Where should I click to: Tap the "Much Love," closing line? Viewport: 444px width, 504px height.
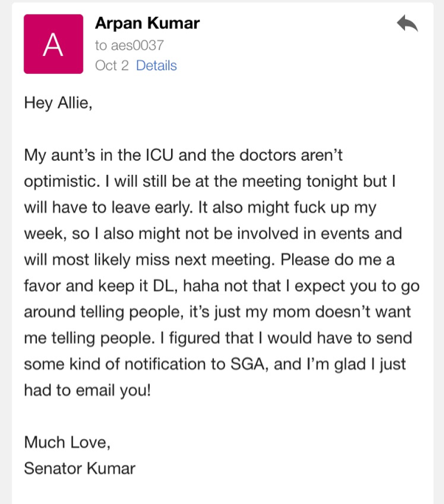67,442
